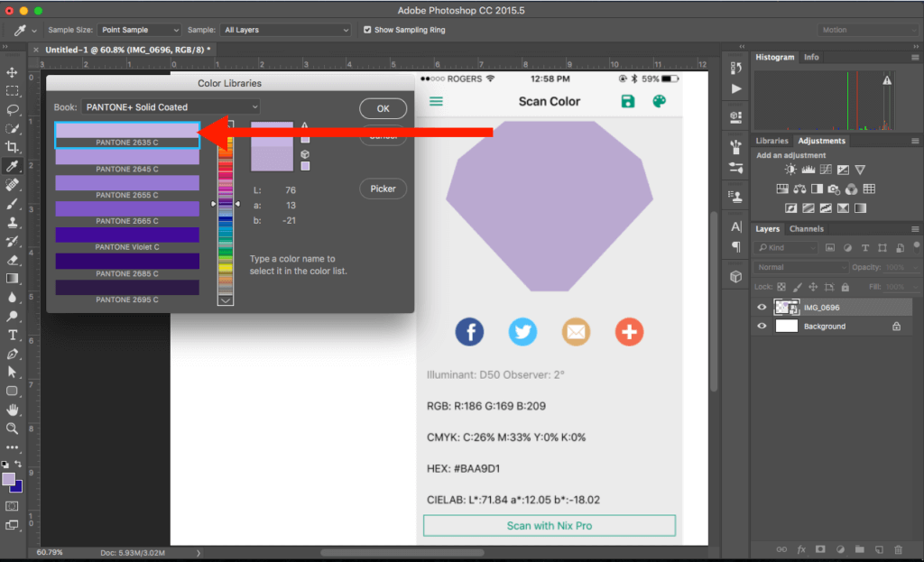The width and height of the screenshot is (924, 562).
Task: Switch to the Info tab
Action: coord(811,57)
